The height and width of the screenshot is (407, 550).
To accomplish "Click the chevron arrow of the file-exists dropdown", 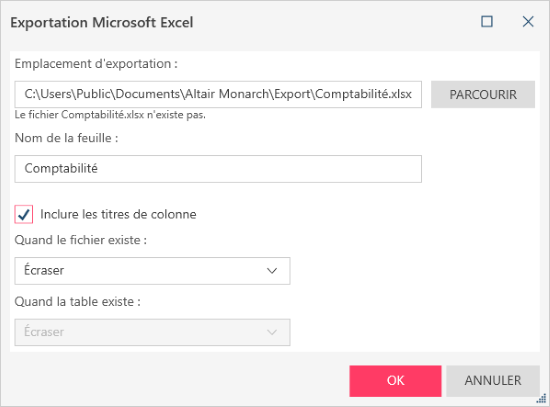I will pyautogui.click(x=272, y=271).
